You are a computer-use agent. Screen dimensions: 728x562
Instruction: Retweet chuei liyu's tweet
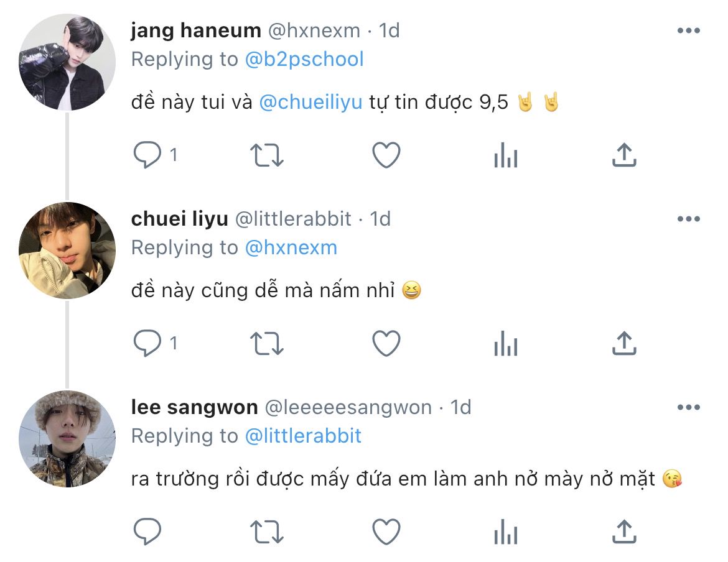coord(266,343)
